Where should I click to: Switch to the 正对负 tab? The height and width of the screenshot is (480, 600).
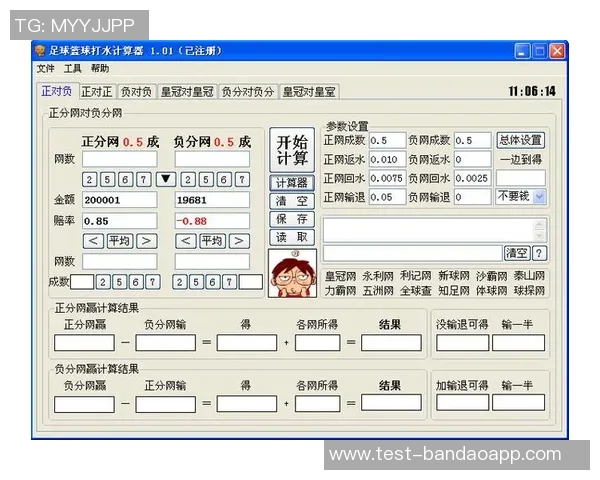[x=57, y=91]
